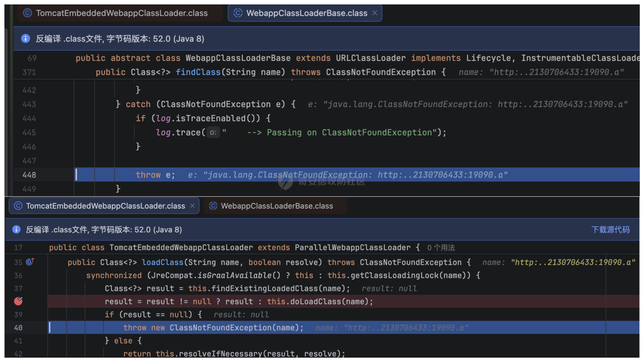
Task: Close WebappClassLoaderBase.class tab in upper editor
Action: click(x=375, y=13)
